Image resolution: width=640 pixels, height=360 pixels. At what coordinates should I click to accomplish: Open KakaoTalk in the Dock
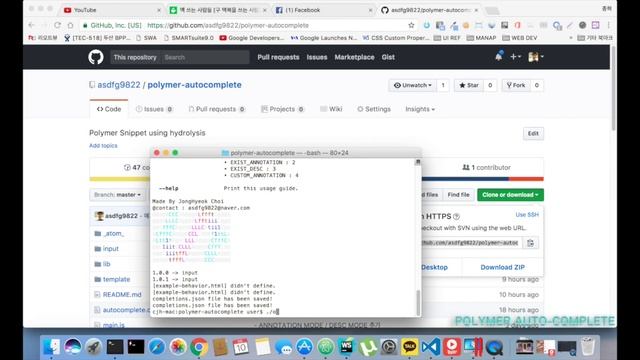[x=409, y=347]
